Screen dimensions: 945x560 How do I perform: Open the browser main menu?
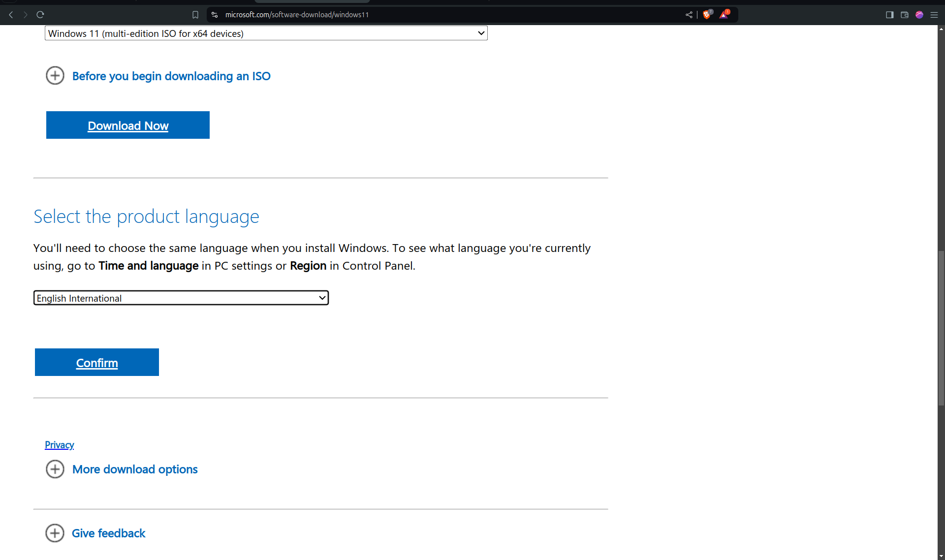point(934,15)
